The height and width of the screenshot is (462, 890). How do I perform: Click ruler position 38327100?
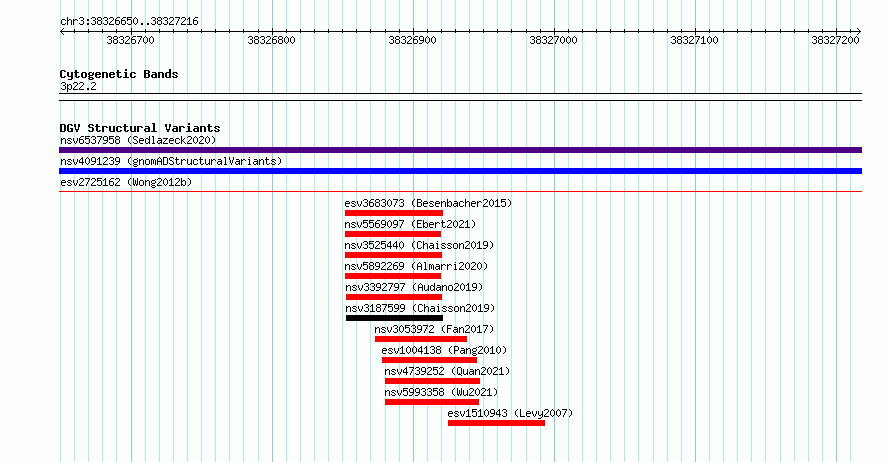coord(694,40)
